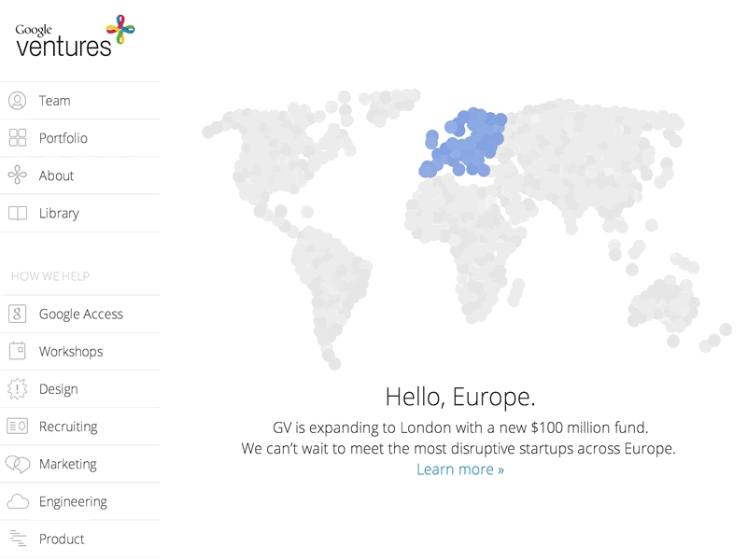The height and width of the screenshot is (560, 747).
Task: Open the Workshops link
Action: pyautogui.click(x=71, y=352)
